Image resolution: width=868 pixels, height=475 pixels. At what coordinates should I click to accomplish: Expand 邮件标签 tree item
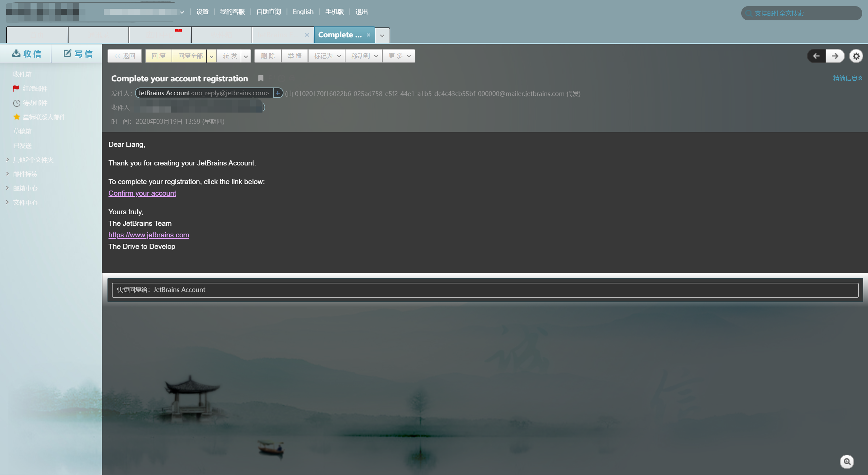(7, 174)
